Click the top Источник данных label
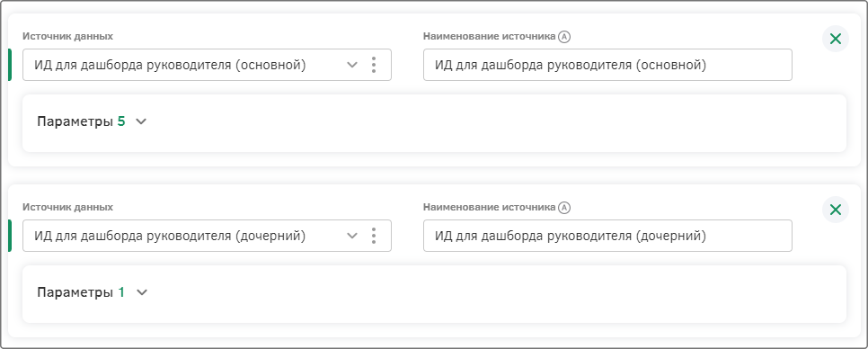The width and height of the screenshot is (868, 349). tap(67, 36)
